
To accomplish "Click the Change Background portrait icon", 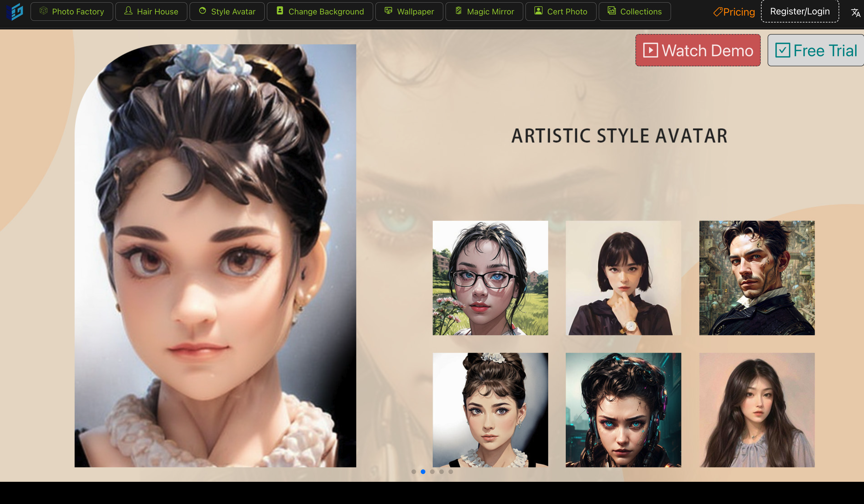I will coord(280,11).
